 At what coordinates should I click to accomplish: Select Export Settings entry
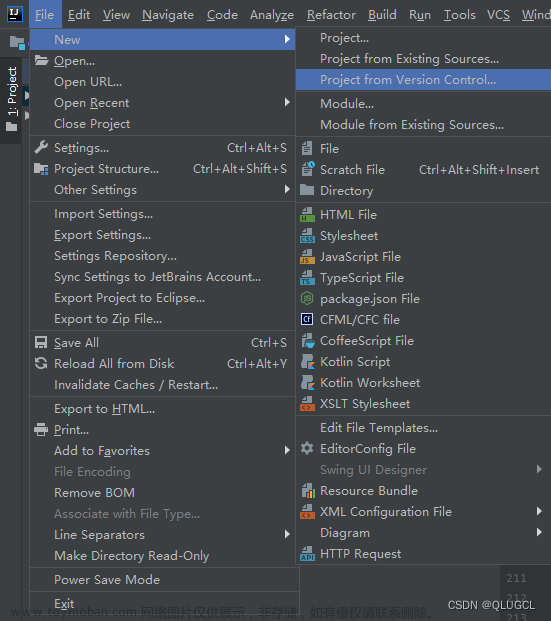coord(162,235)
